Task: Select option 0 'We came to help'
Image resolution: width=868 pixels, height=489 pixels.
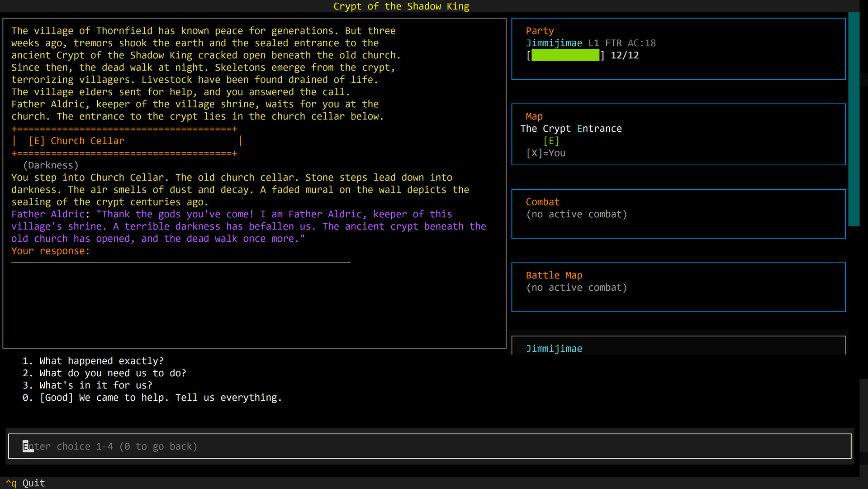Action: pos(152,397)
